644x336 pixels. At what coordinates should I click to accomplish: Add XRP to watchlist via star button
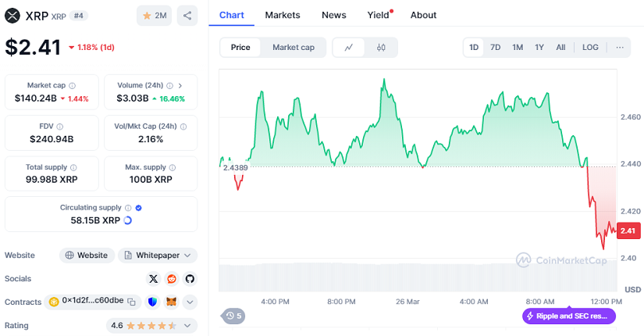(154, 16)
